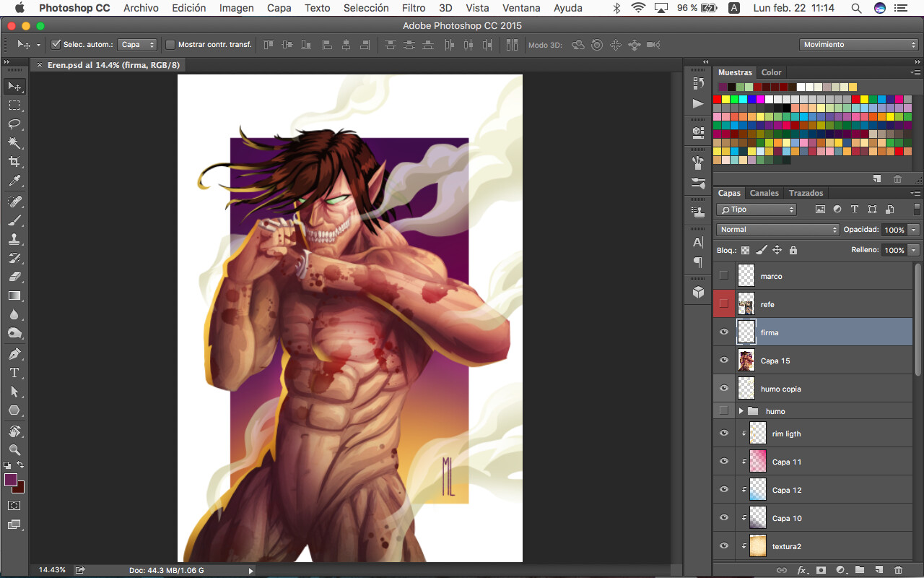This screenshot has height=578, width=924.
Task: Add a layer mask
Action: pos(821,570)
